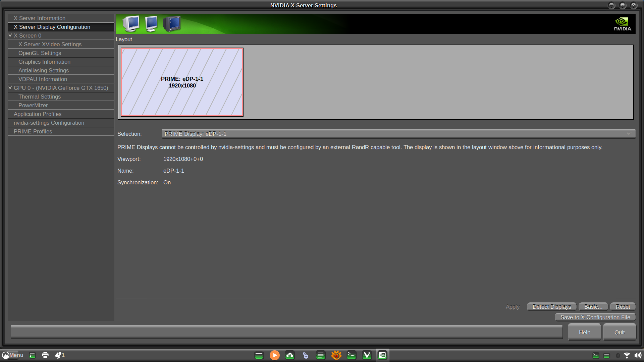Open the green terminal icon in center taskbar
The image size is (644, 362).
coord(352,355)
